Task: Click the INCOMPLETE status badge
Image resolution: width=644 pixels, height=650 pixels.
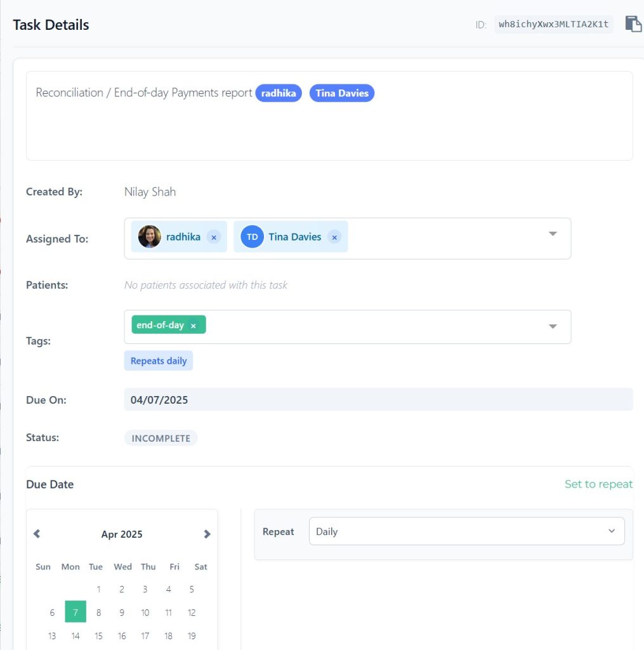Action: coord(161,437)
